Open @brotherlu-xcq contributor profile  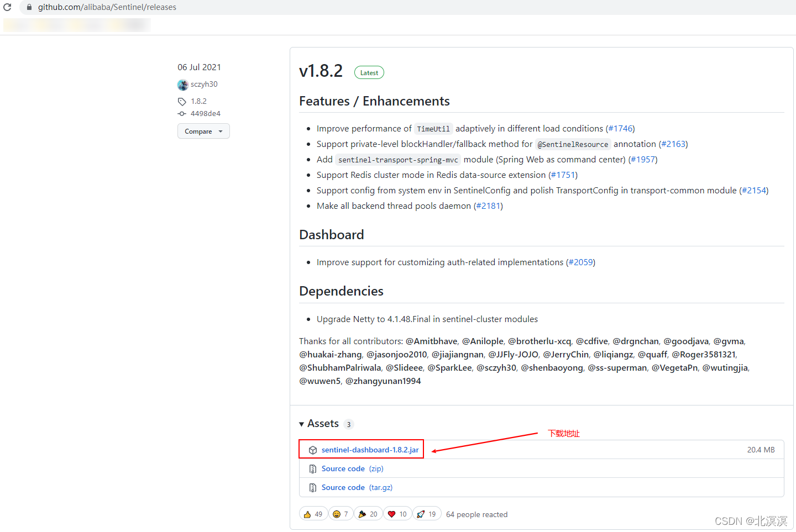click(x=540, y=341)
